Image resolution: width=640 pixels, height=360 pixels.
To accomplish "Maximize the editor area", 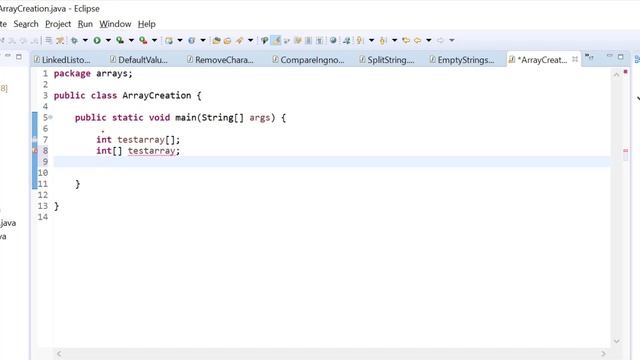I will pyautogui.click(x=621, y=57).
